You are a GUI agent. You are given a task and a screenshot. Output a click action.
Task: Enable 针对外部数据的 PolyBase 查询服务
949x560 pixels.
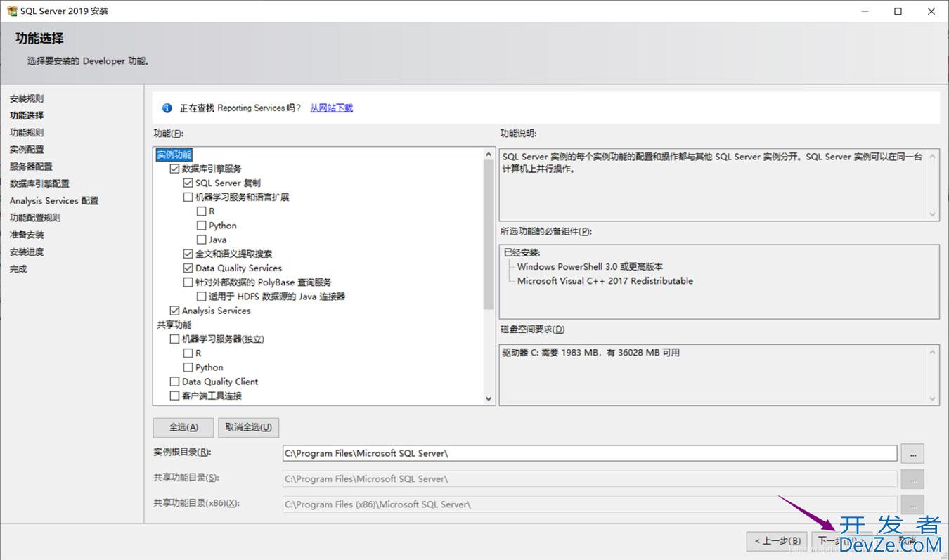(x=188, y=282)
